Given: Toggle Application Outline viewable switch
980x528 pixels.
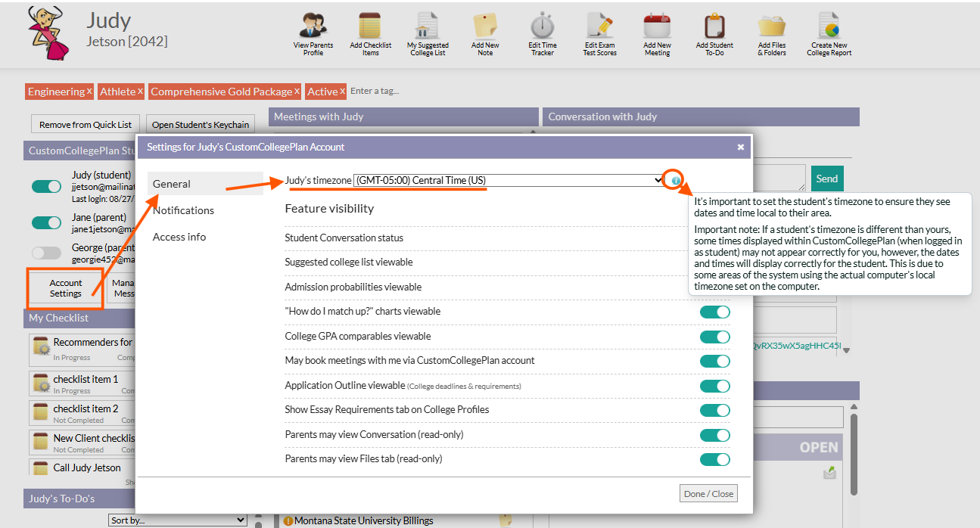Looking at the screenshot, I should (x=715, y=386).
